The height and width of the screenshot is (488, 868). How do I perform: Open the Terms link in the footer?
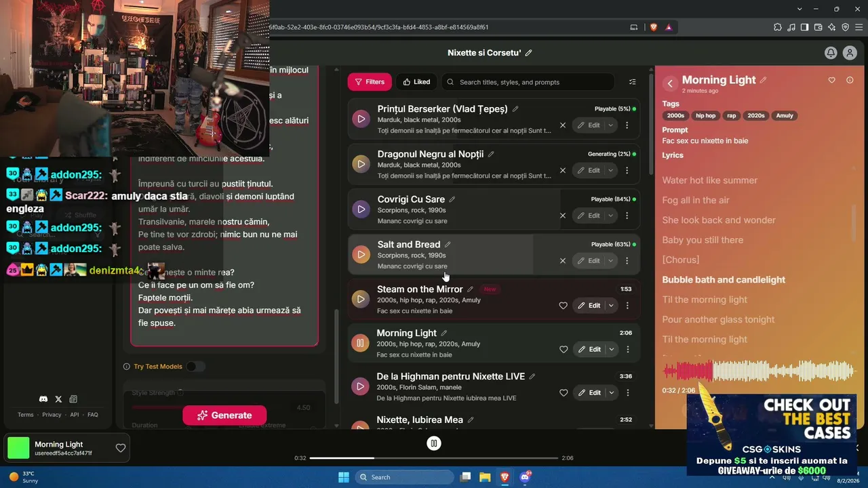(25, 415)
